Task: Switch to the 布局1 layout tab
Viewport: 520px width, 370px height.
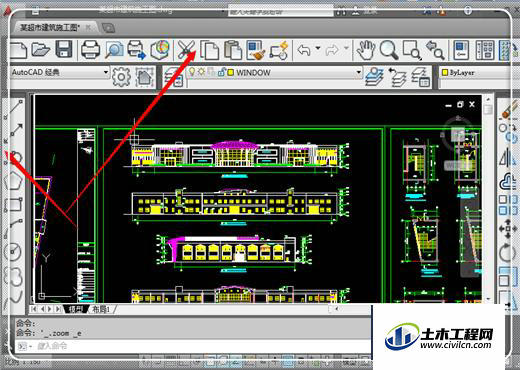Action: click(101, 309)
